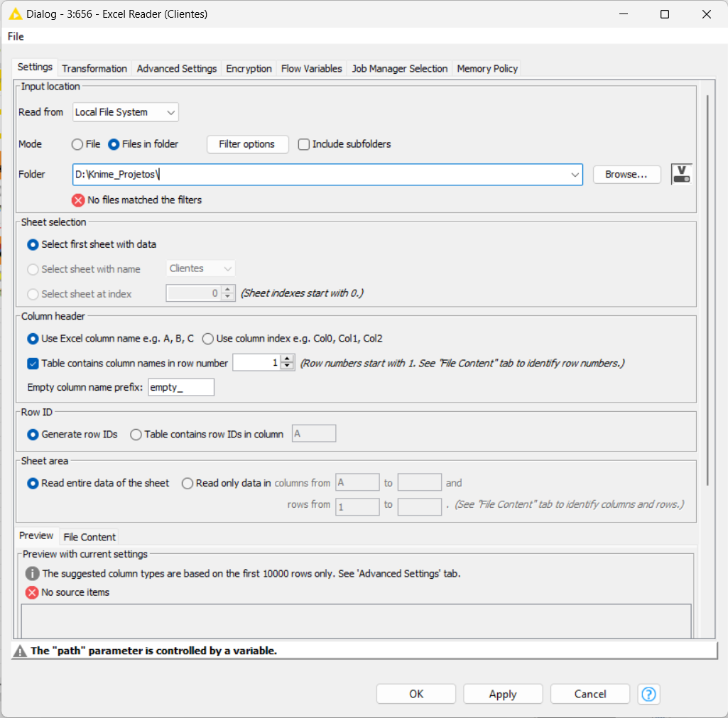The width and height of the screenshot is (728, 718).
Task: Switch to the Advanced Settings tab
Action: (176, 69)
